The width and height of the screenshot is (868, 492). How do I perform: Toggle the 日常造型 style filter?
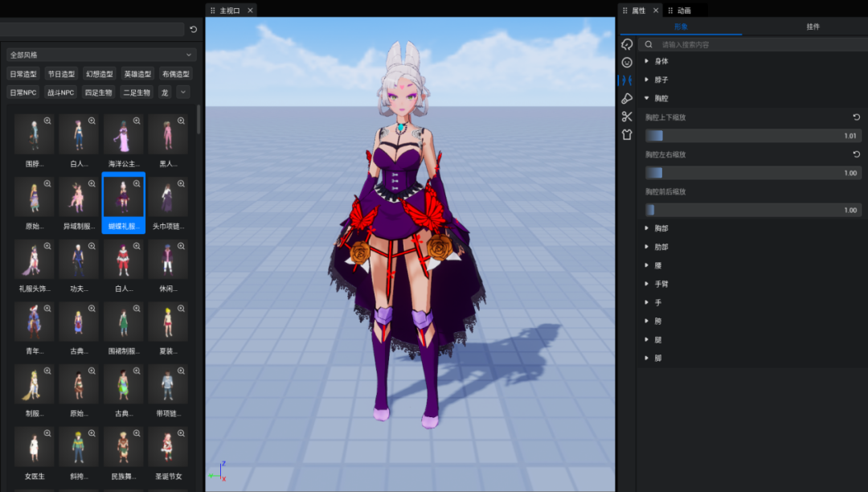pos(23,74)
